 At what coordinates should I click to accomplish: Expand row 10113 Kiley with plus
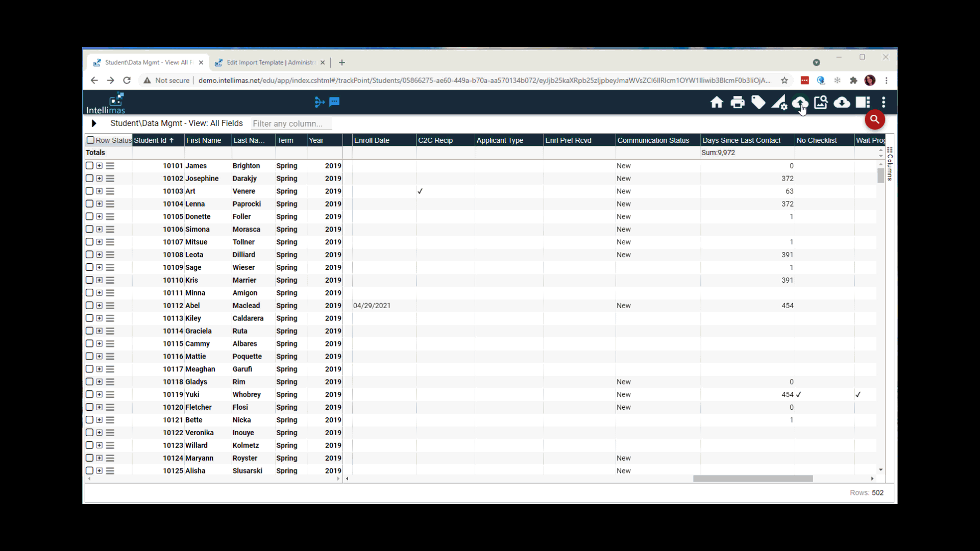[x=100, y=318]
